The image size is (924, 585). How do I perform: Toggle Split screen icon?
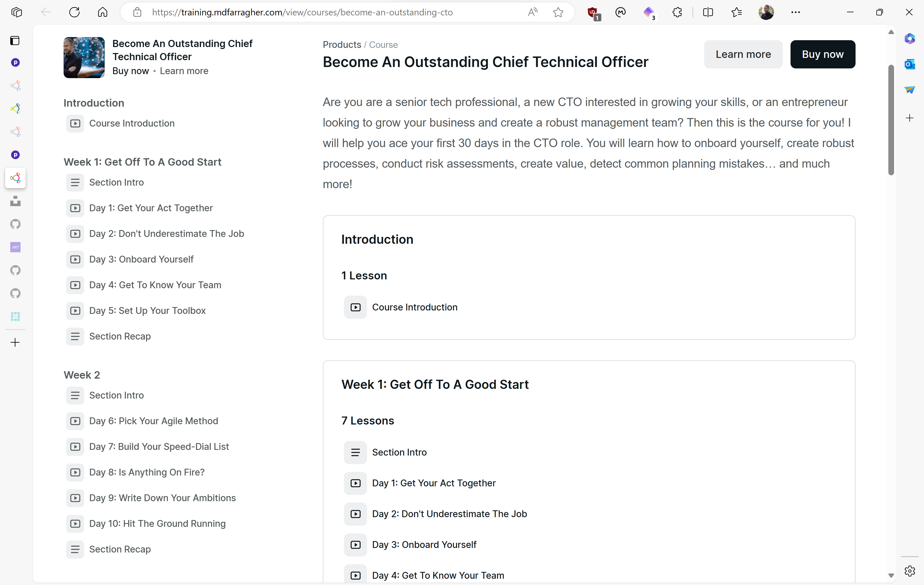point(708,12)
